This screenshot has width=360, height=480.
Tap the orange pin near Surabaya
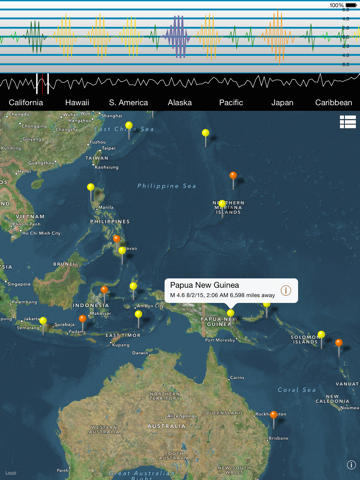pyautogui.click(x=82, y=318)
